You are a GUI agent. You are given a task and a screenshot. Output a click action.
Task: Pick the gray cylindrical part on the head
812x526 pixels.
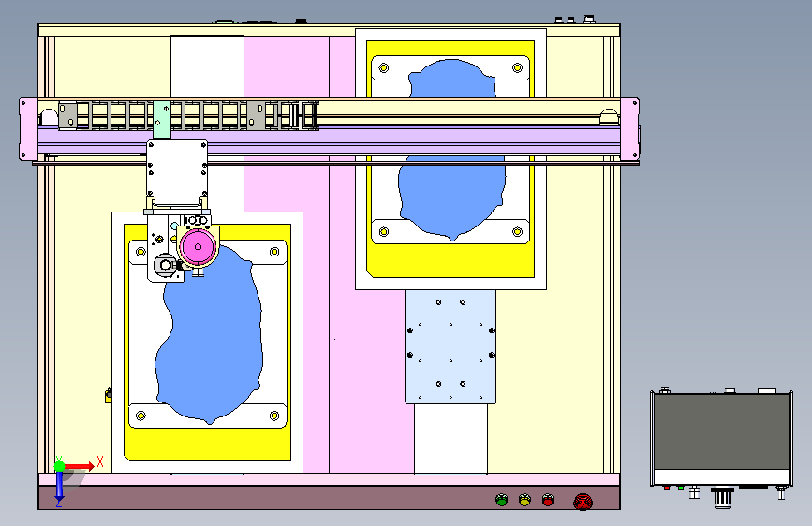(x=166, y=266)
